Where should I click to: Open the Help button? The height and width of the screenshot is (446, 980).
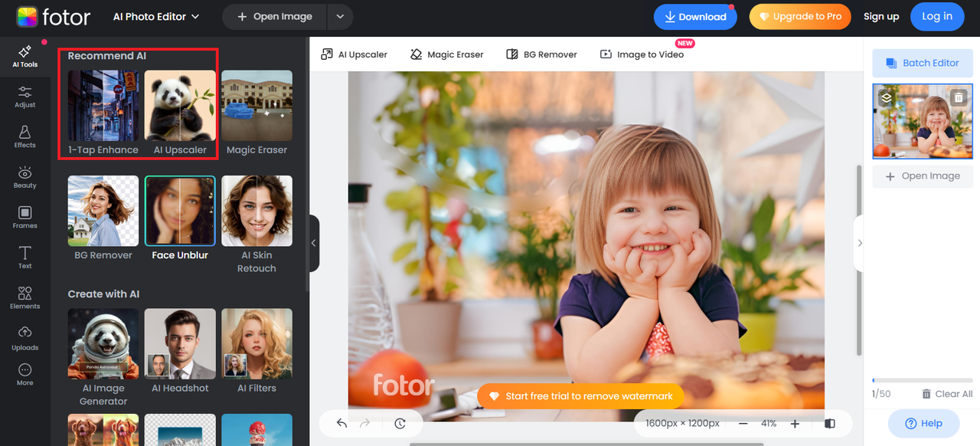[923, 423]
